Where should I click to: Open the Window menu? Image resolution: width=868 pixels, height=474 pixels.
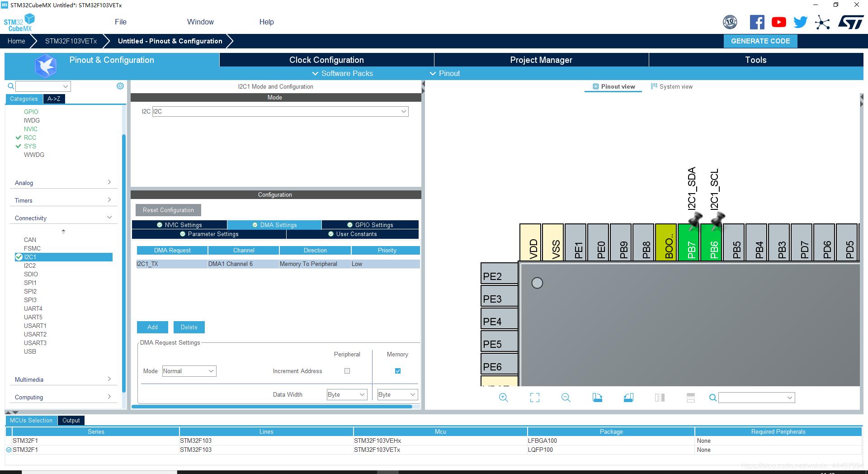click(x=200, y=22)
